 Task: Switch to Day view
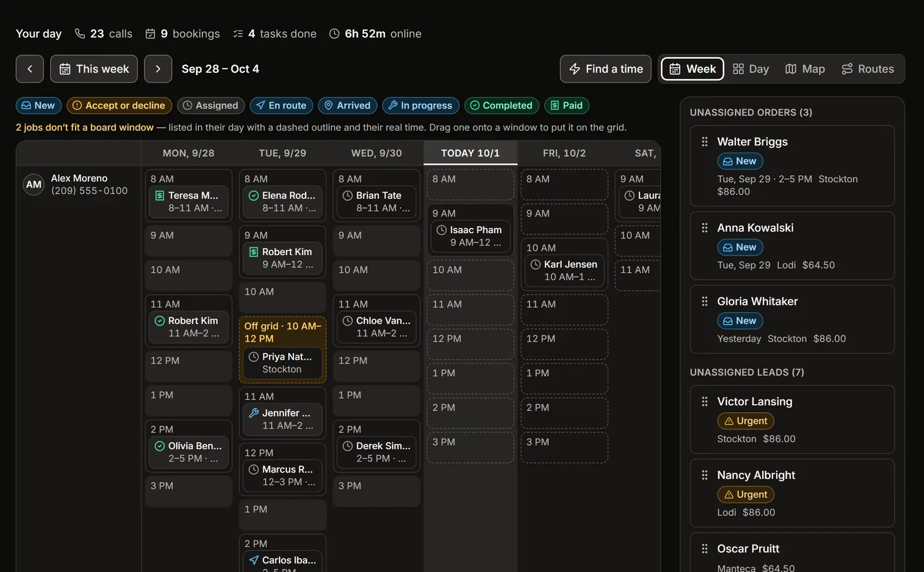tap(751, 69)
